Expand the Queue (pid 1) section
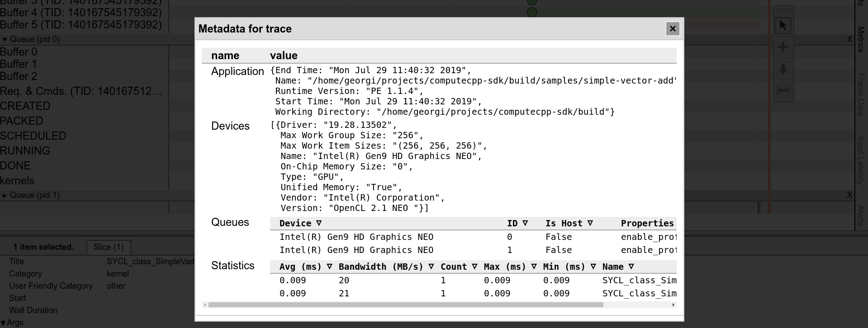This screenshot has width=868, height=328. point(5,195)
